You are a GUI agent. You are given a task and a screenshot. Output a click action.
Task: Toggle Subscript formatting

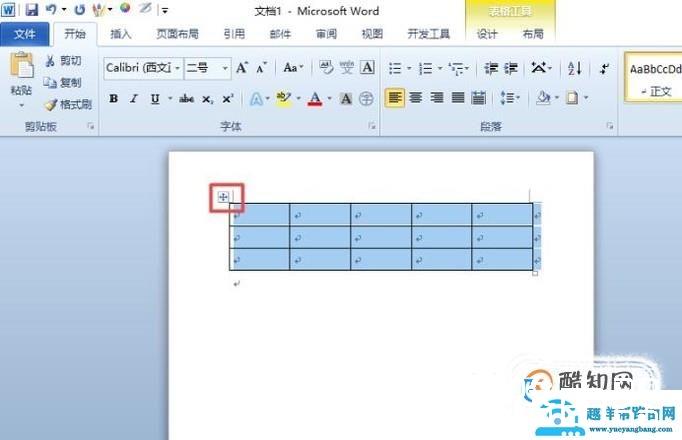tap(207, 99)
